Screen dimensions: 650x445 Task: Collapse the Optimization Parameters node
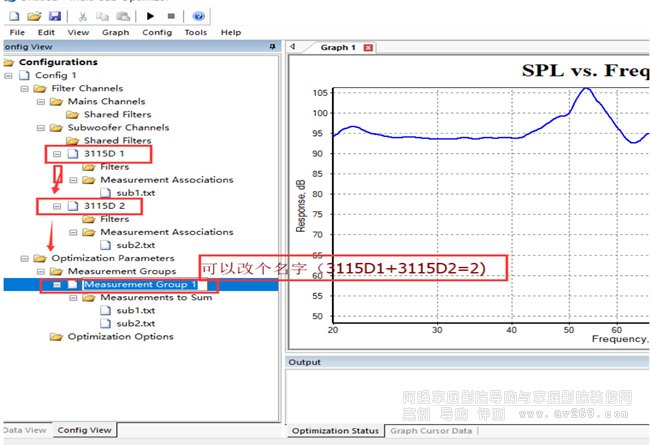tap(25, 258)
